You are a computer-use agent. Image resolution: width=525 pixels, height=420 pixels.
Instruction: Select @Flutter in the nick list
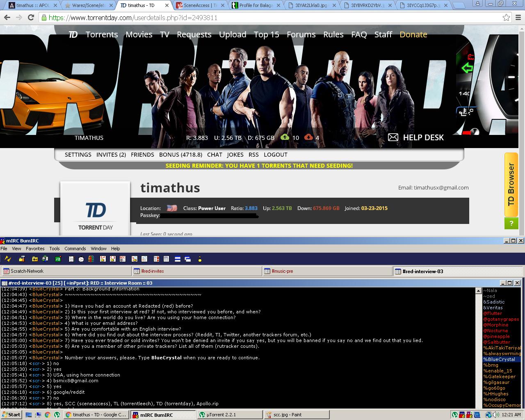coord(493,313)
